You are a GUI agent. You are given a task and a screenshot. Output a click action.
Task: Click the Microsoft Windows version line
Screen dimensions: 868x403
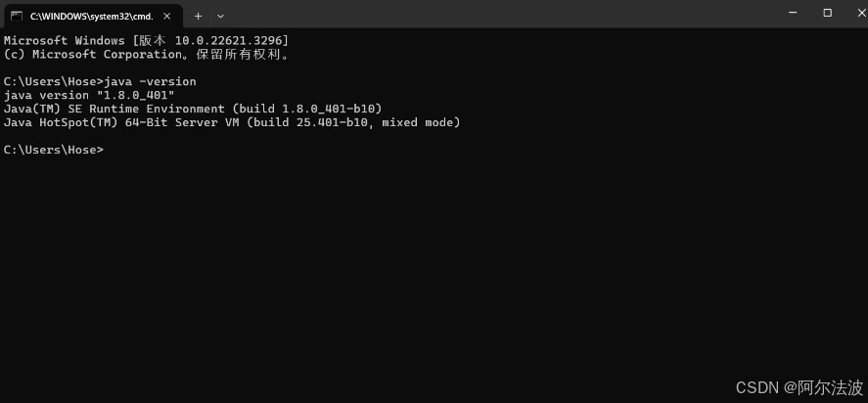[146, 40]
